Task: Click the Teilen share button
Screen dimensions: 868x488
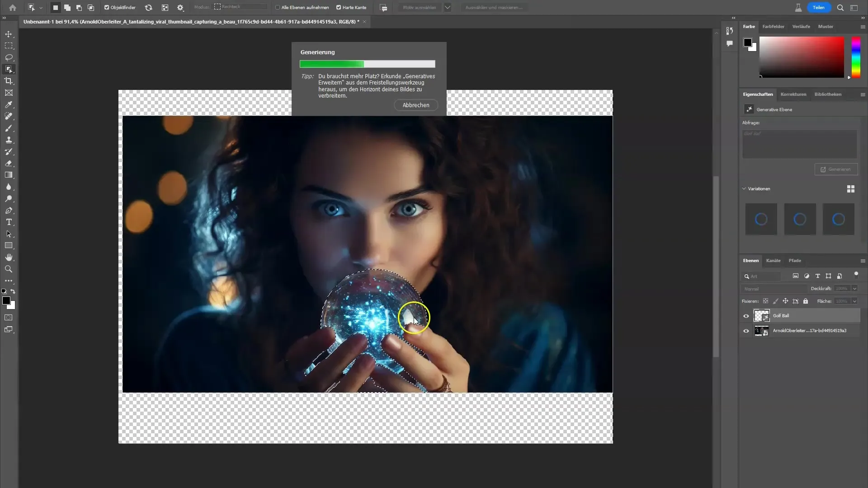Action: (x=818, y=8)
